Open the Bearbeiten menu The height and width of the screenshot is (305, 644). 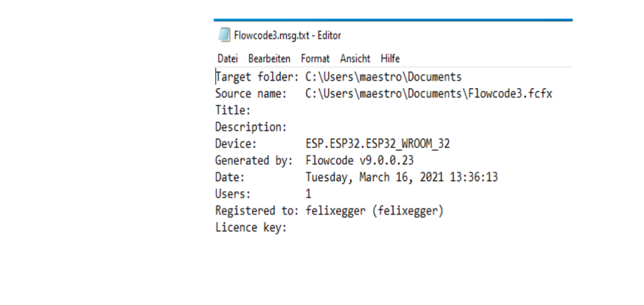pos(269,58)
